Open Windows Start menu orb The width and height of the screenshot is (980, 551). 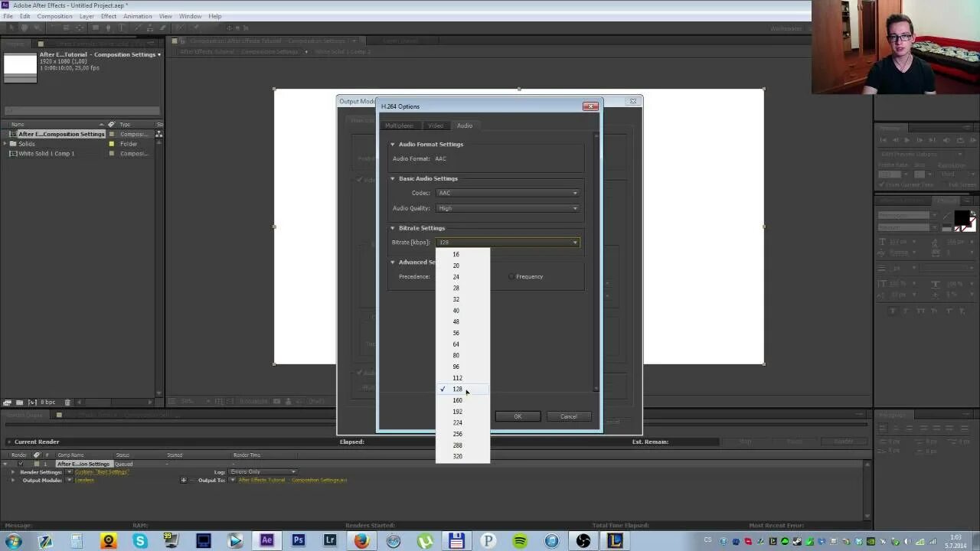(13, 541)
